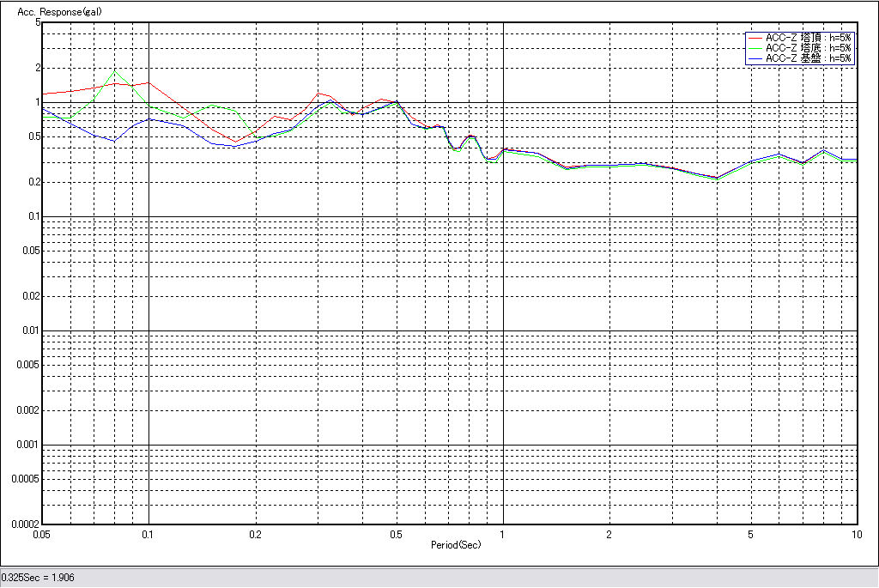The image size is (879, 588).
Task: Click the y-axis tick label 0.1
Action: [33, 216]
